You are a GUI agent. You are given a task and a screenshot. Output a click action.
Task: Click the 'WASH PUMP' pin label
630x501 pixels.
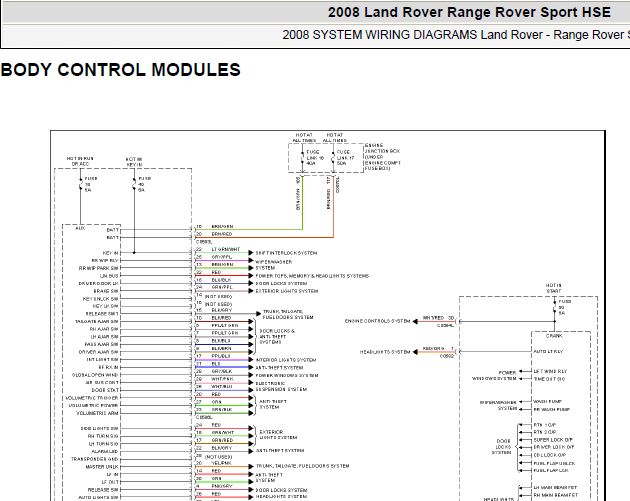coord(547,401)
